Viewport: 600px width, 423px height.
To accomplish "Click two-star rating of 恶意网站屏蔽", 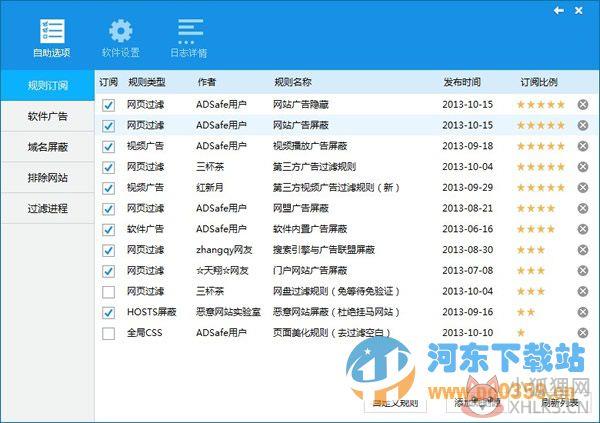I will coord(526,312).
